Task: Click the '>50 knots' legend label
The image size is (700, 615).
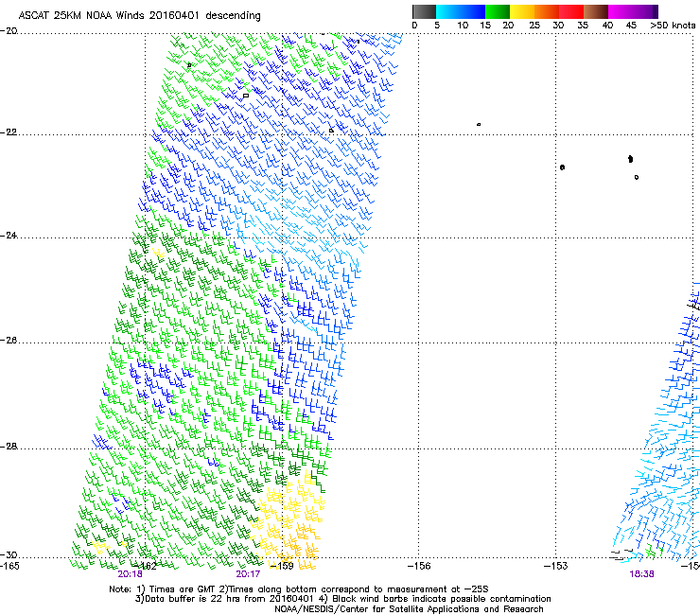Action: coord(673,26)
